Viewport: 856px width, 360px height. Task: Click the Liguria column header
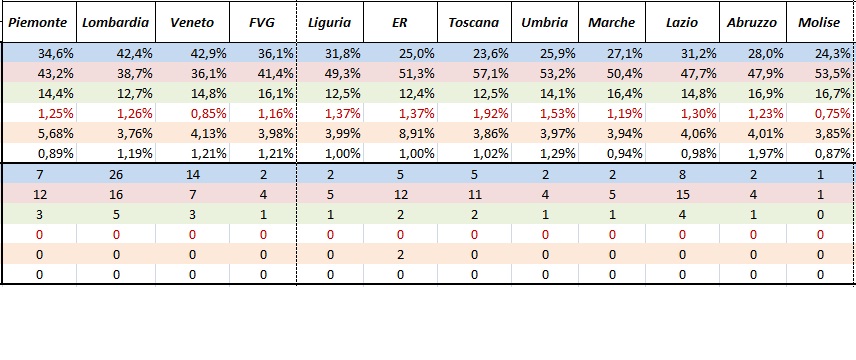330,22
